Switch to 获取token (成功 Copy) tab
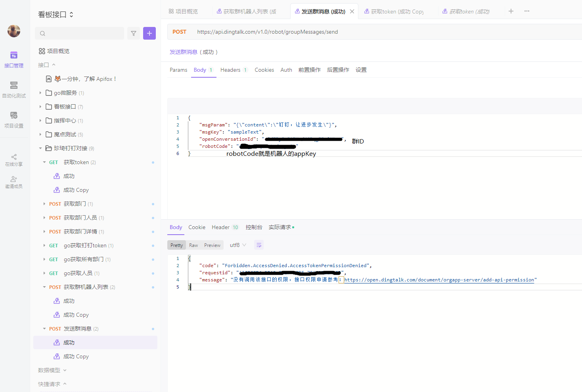The height and width of the screenshot is (392, 582). (394, 11)
